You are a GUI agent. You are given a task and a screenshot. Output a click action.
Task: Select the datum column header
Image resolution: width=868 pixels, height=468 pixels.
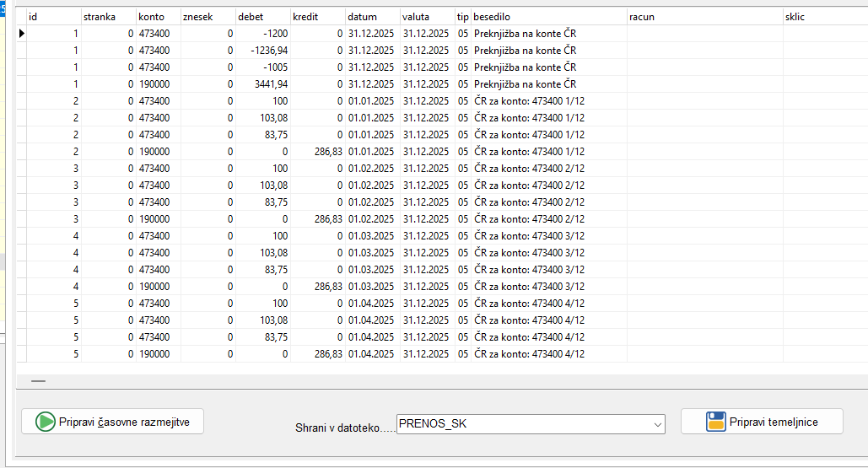[x=371, y=17]
